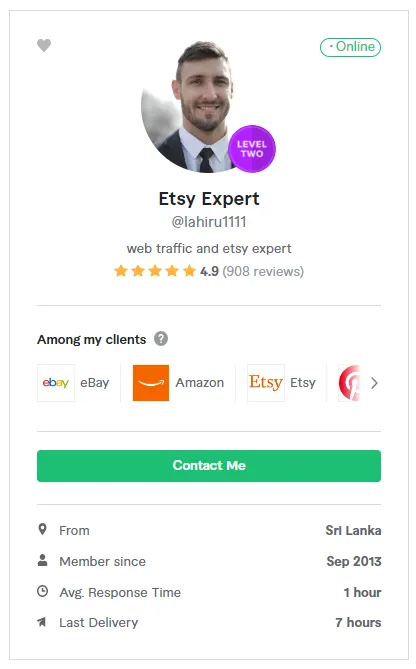416x669 pixels.
Task: Click the @lahiru1111 username
Action: 209,222
